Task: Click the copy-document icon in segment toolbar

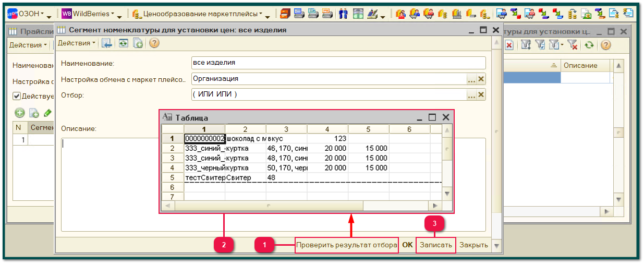Action: coord(138,43)
